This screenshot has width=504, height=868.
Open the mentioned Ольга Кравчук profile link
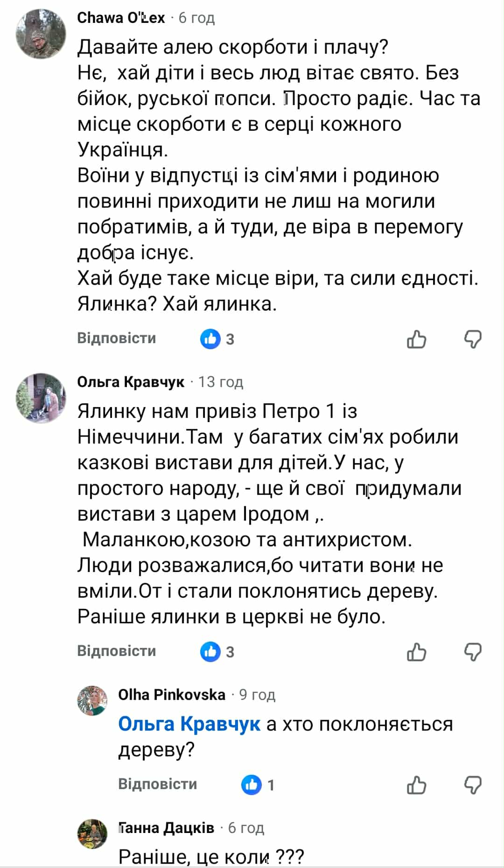189,724
